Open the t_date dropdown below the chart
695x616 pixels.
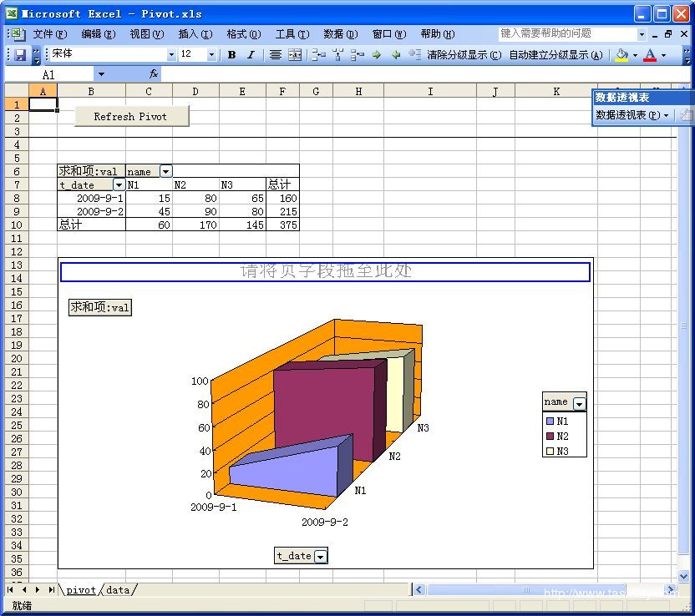[320, 557]
